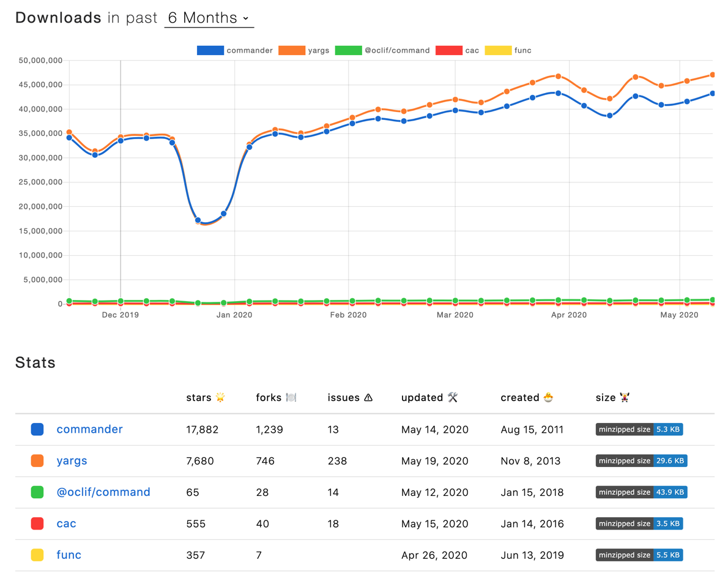This screenshot has width=728, height=584.
Task: Click the star icon next to stars header
Action: click(x=220, y=397)
